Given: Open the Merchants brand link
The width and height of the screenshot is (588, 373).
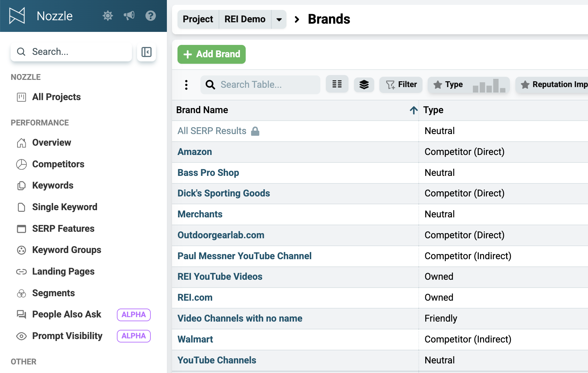Looking at the screenshot, I should click(x=200, y=214).
